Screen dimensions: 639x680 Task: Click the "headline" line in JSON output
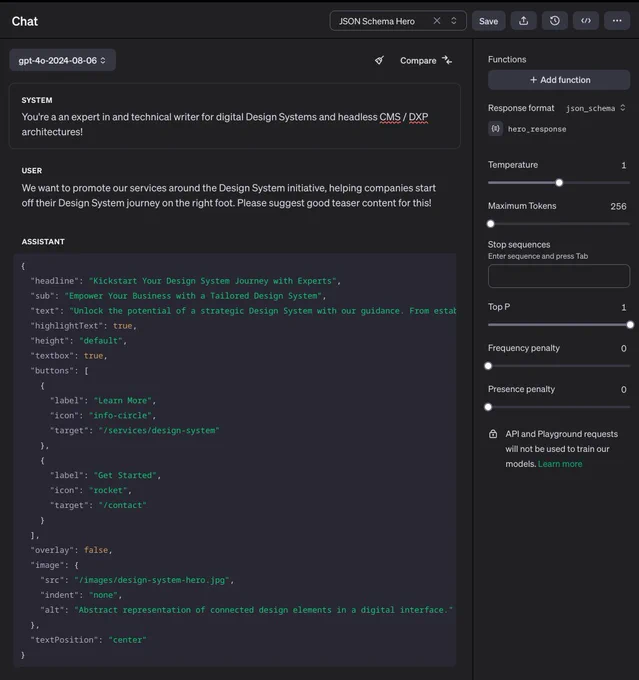[185, 281]
